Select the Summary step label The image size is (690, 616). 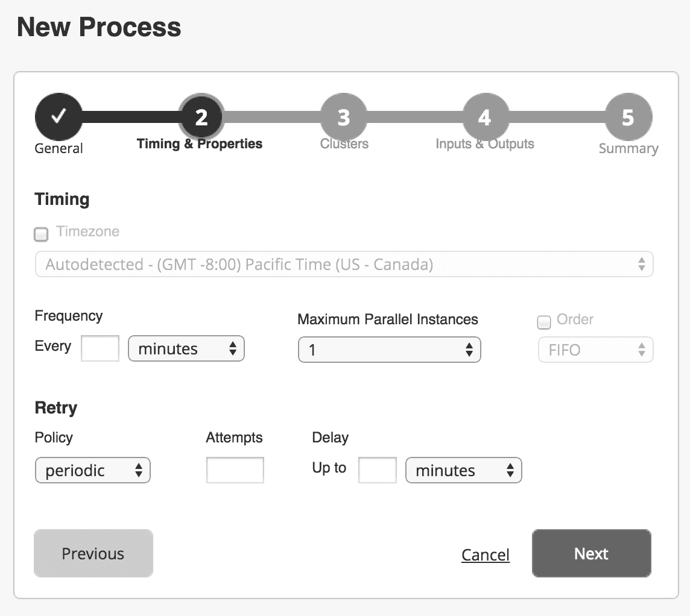628,149
